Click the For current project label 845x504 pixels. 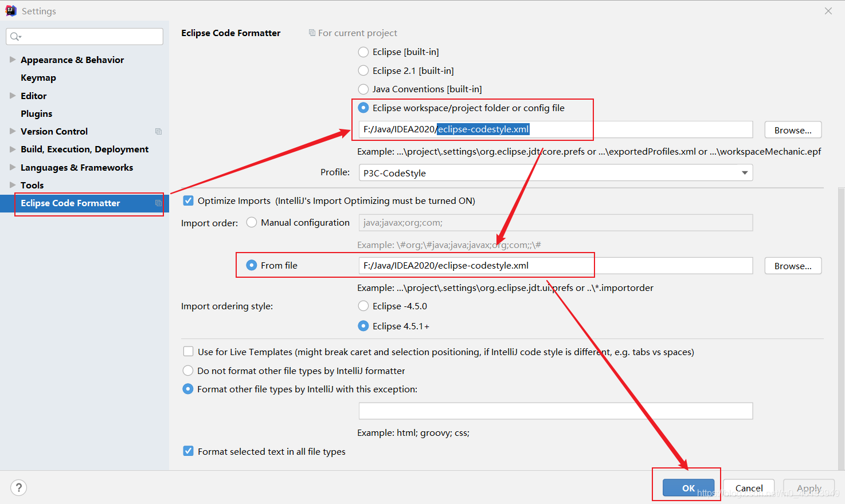pos(358,33)
